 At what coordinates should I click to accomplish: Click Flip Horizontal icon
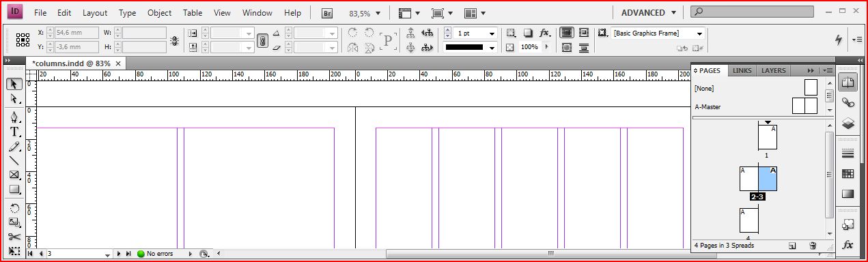(352, 48)
